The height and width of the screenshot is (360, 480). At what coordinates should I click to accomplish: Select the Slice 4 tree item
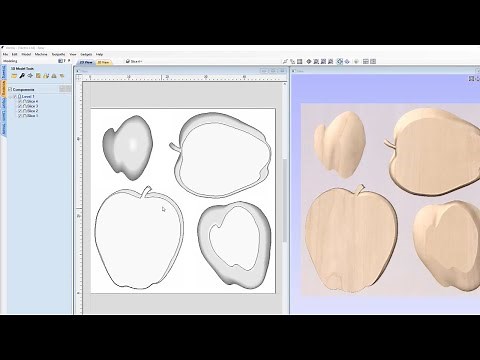32,101
